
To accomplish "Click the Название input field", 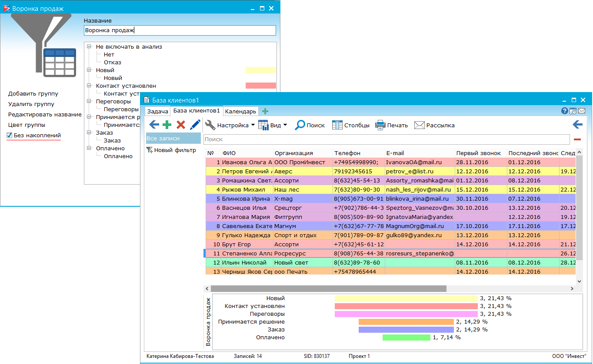I will pyautogui.click(x=180, y=30).
